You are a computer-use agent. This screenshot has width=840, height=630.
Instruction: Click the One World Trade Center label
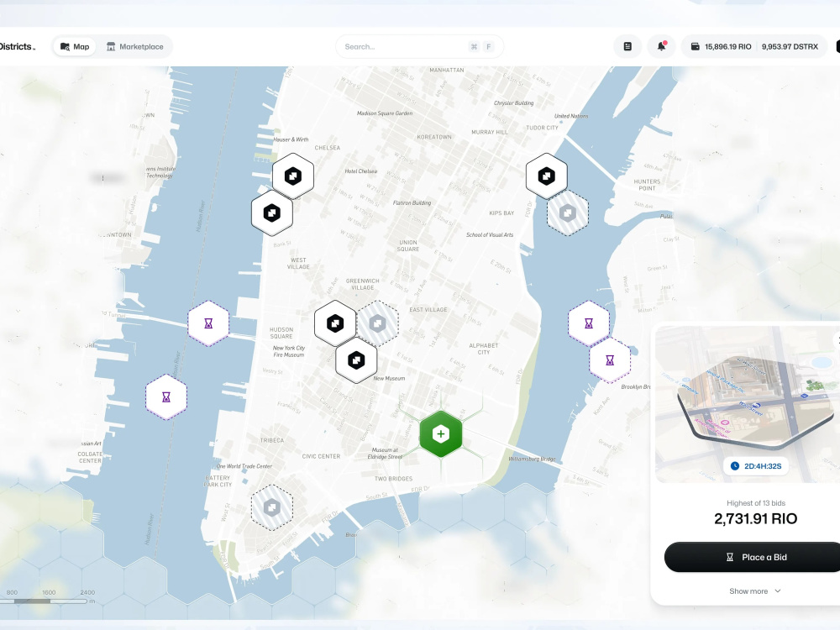point(244,466)
